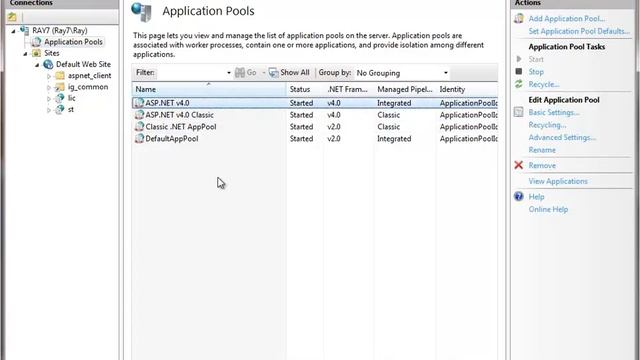Select the ig_common tree label

tap(88, 87)
